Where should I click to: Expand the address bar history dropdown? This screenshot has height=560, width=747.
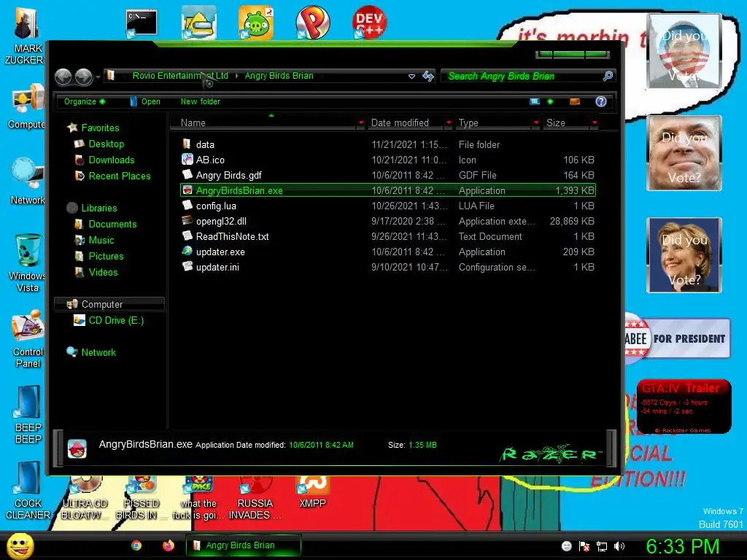pos(411,76)
